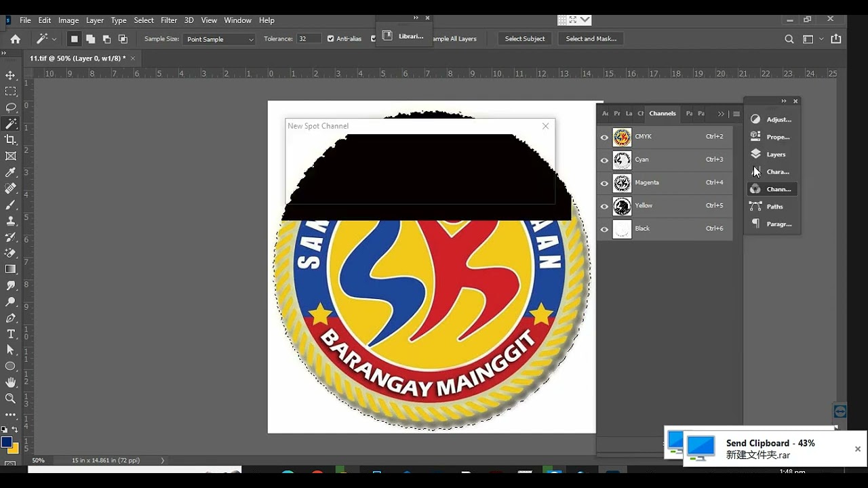Click the Select Subject button
Image resolution: width=868 pixels, height=488 pixels.
tap(525, 39)
